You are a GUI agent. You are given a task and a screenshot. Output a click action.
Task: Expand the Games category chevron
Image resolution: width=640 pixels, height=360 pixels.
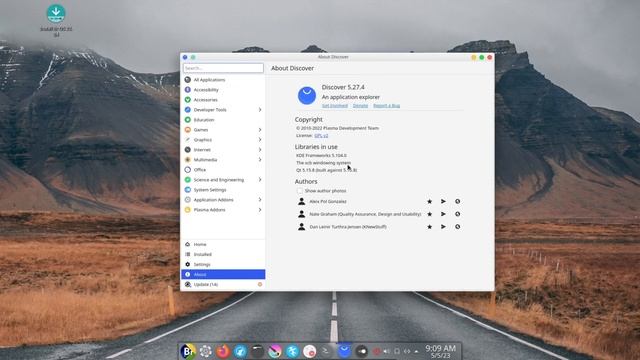pos(260,130)
